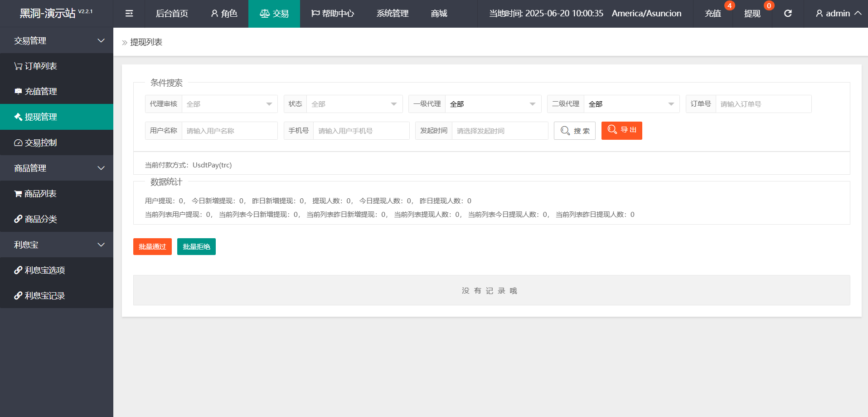Image resolution: width=868 pixels, height=417 pixels.
Task: Collapse the 利息宝 sidebar group
Action: (57, 245)
